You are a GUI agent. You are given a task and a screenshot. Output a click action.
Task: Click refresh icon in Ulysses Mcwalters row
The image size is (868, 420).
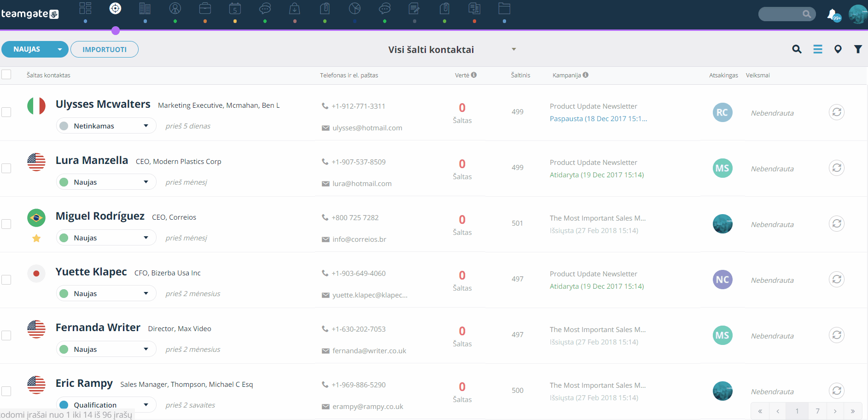(837, 112)
